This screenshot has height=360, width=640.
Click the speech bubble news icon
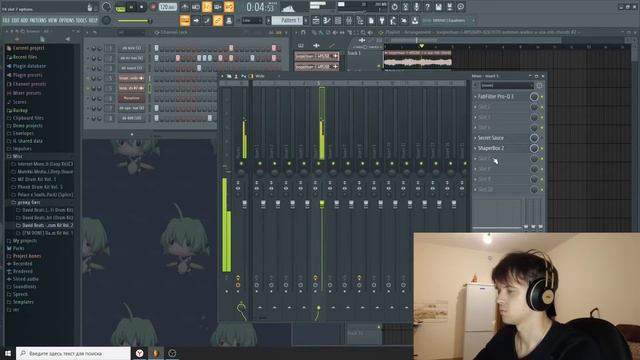point(460,7)
